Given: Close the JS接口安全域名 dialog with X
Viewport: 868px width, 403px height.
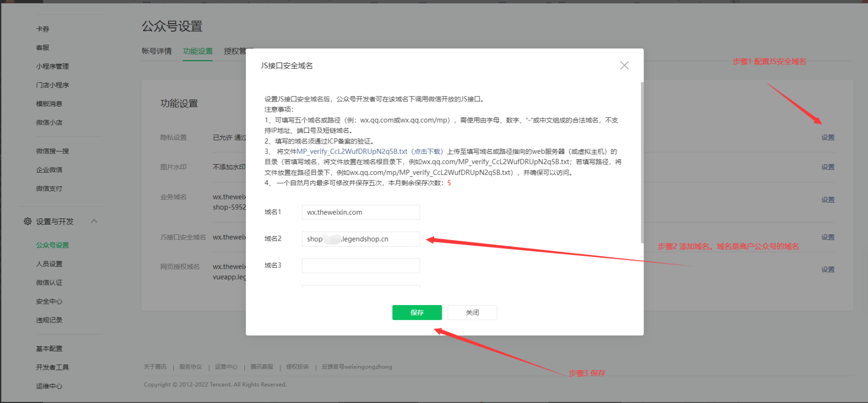Looking at the screenshot, I should [624, 66].
